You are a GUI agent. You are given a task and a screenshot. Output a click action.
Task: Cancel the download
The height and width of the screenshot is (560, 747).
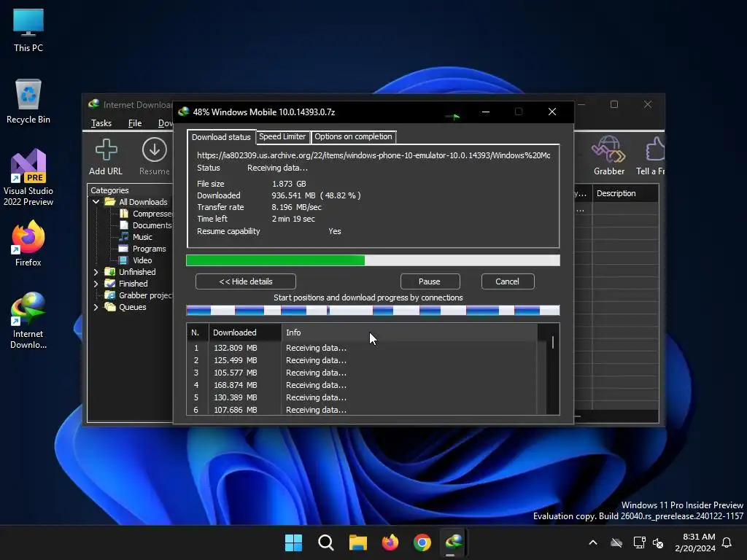point(508,281)
